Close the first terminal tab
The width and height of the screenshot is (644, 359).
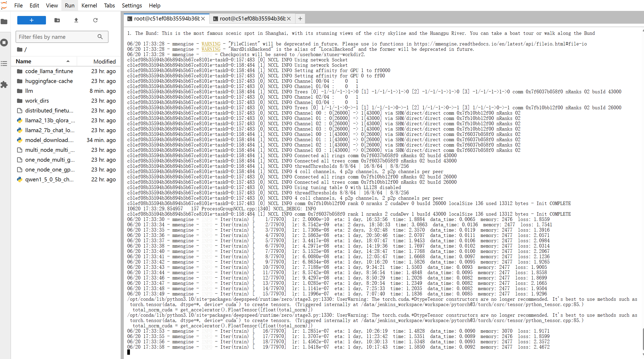click(203, 19)
